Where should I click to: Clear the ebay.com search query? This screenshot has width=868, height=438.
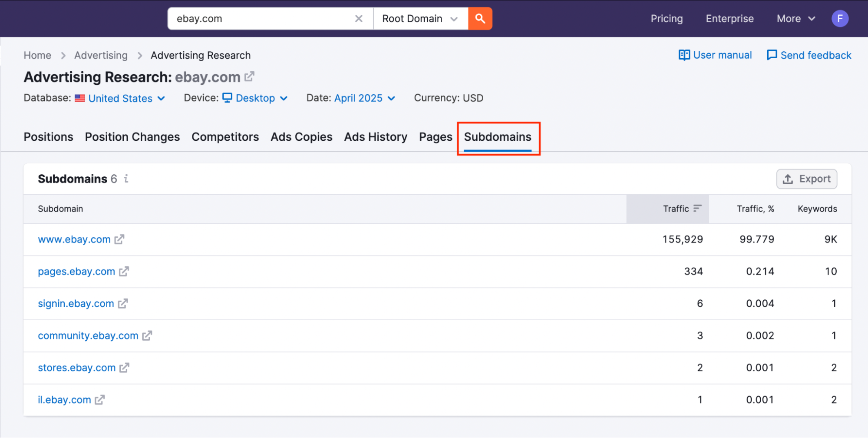click(359, 18)
